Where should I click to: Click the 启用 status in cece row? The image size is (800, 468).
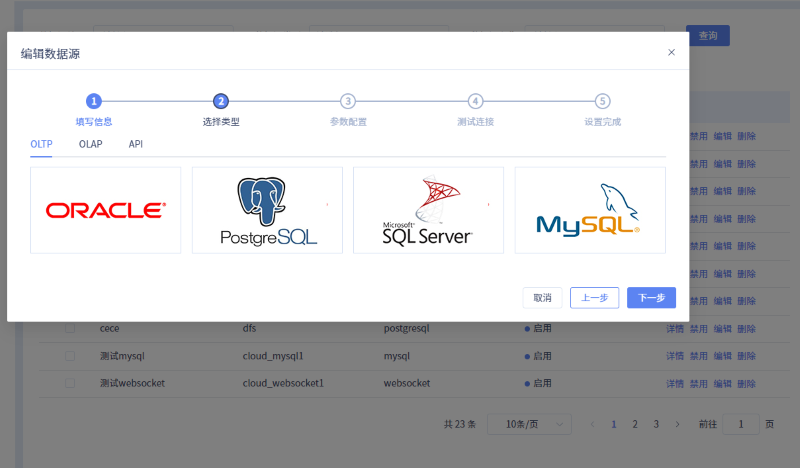[538, 328]
